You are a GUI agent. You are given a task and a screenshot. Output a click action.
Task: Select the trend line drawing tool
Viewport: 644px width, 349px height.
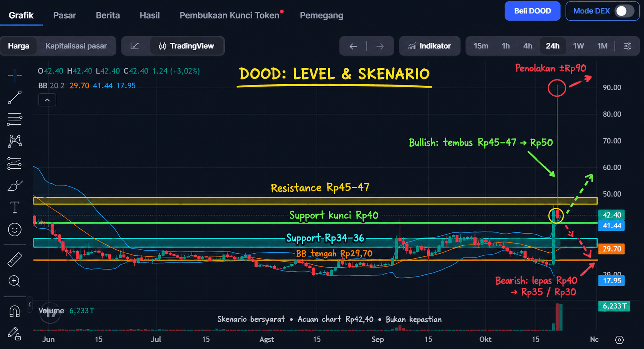(15, 98)
